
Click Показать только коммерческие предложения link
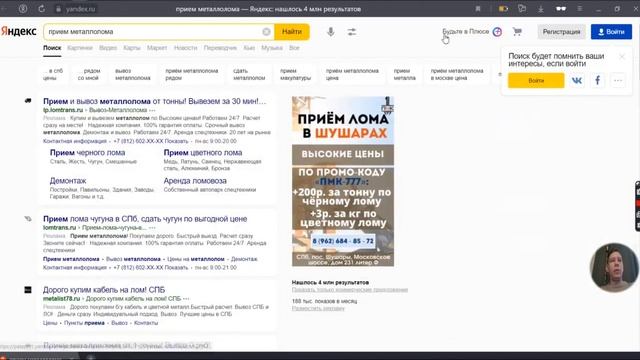[x=349, y=290]
